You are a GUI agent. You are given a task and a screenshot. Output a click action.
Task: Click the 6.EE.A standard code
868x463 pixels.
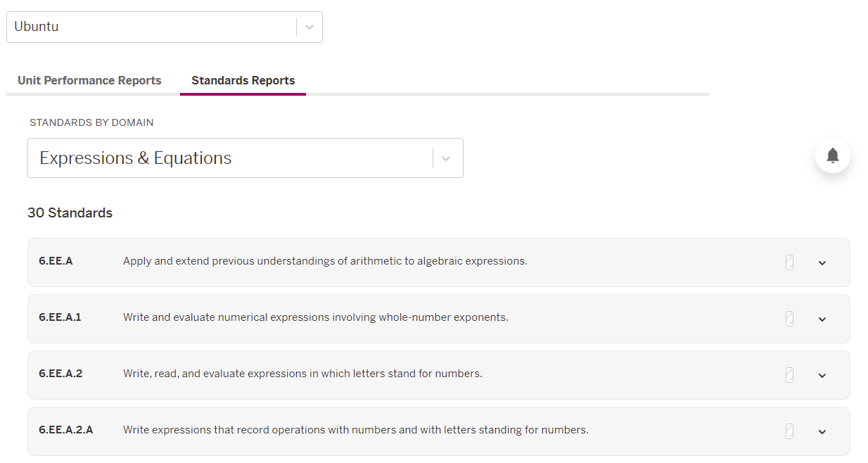pyautogui.click(x=56, y=261)
